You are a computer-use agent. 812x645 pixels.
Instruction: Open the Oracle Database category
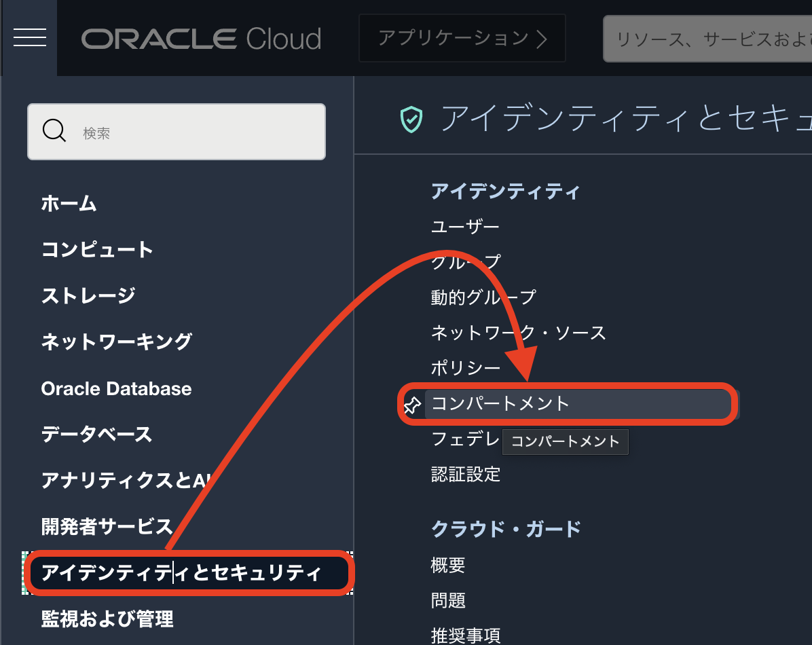coord(116,388)
